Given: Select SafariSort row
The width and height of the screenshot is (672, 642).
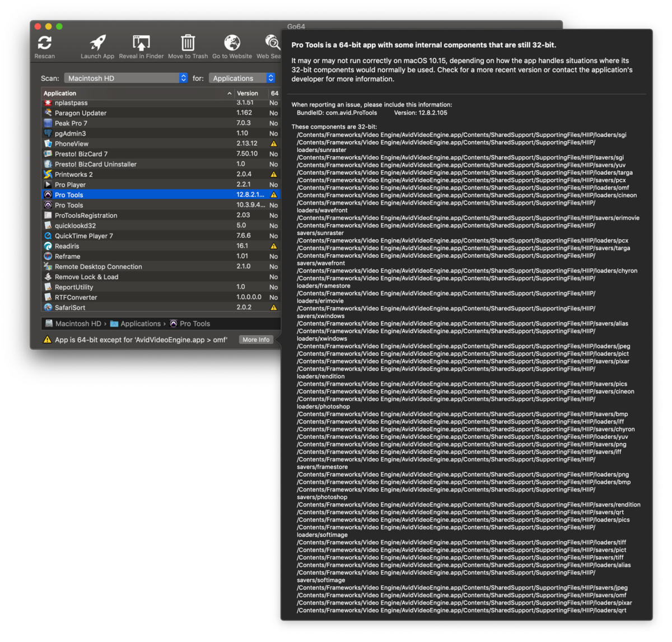Looking at the screenshot, I should 161,308.
